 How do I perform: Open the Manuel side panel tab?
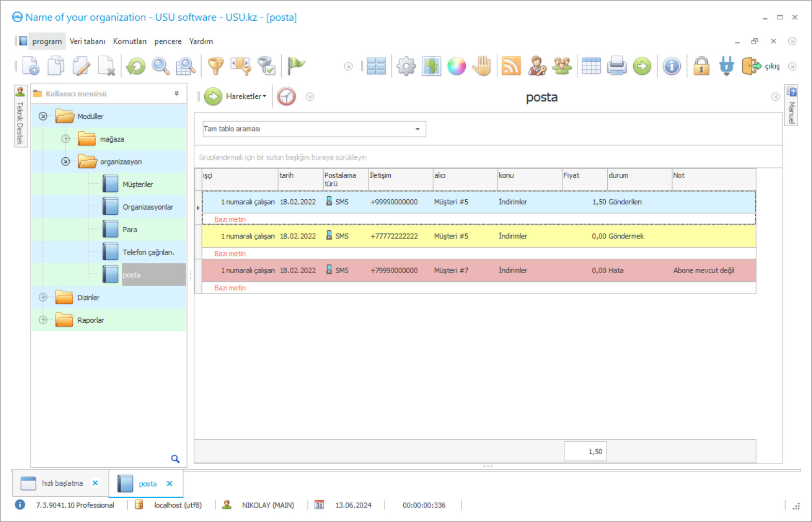[x=791, y=105]
